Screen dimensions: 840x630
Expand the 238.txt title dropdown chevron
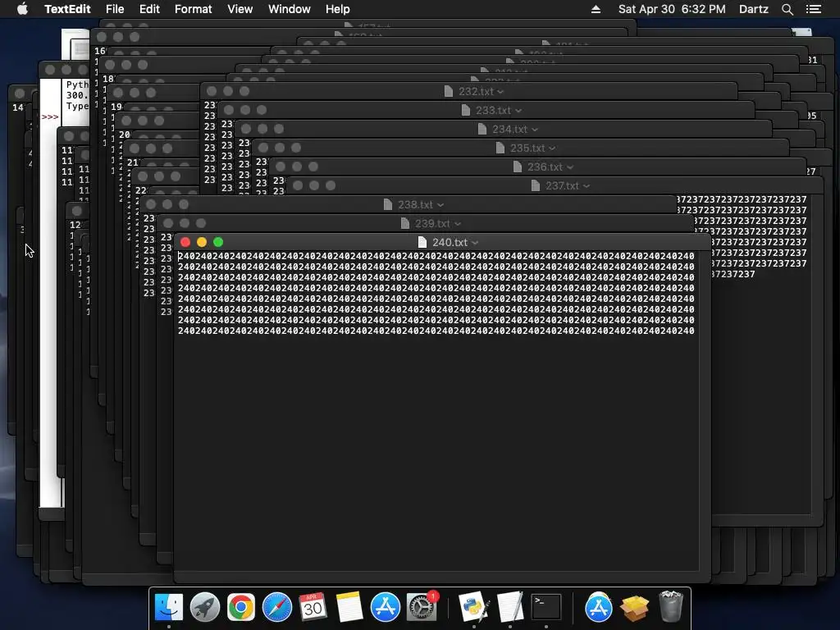point(441,205)
